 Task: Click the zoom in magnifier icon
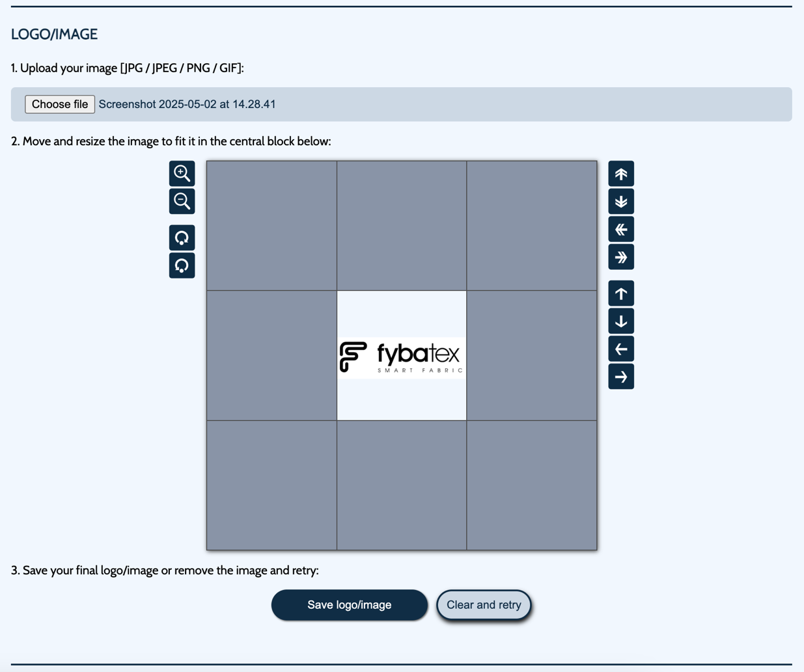[182, 174]
